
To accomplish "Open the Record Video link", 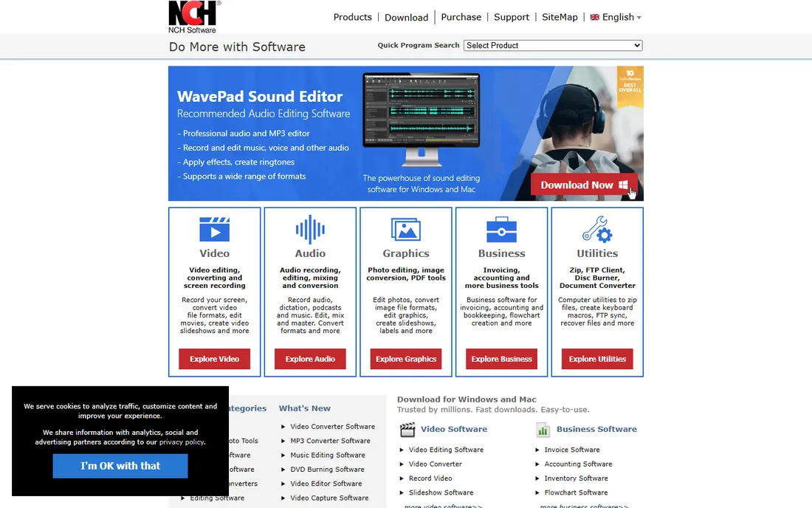I will click(430, 478).
